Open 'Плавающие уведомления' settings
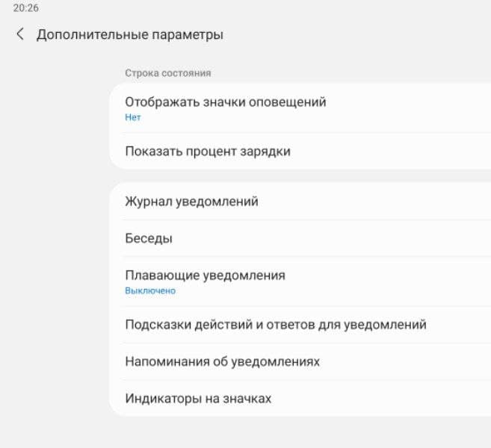 205,276
